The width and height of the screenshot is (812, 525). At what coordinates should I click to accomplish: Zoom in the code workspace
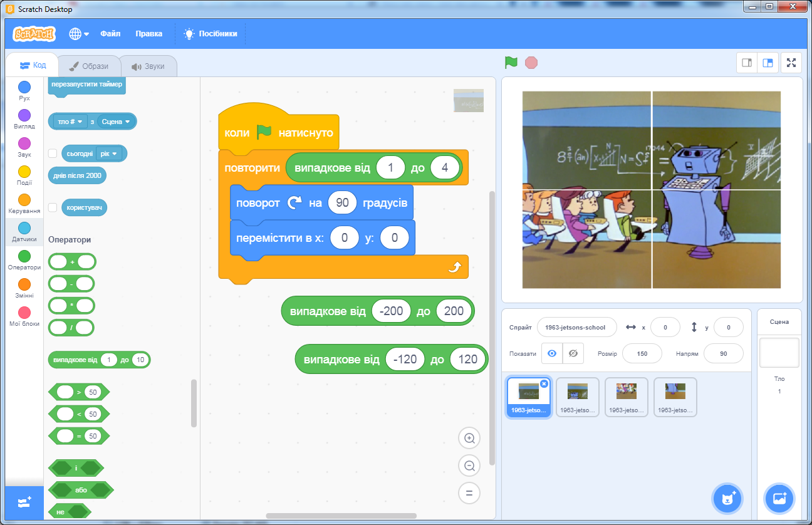[469, 438]
